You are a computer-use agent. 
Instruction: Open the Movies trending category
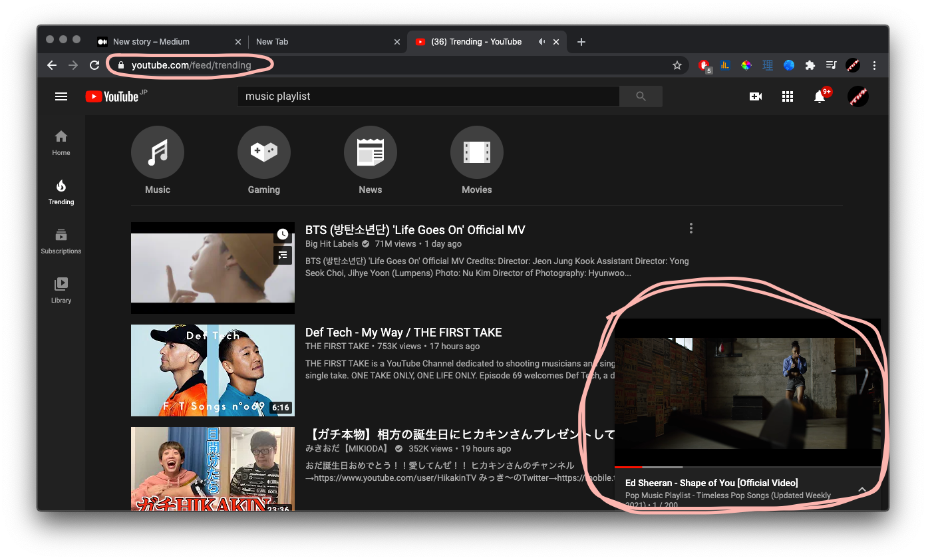477,160
